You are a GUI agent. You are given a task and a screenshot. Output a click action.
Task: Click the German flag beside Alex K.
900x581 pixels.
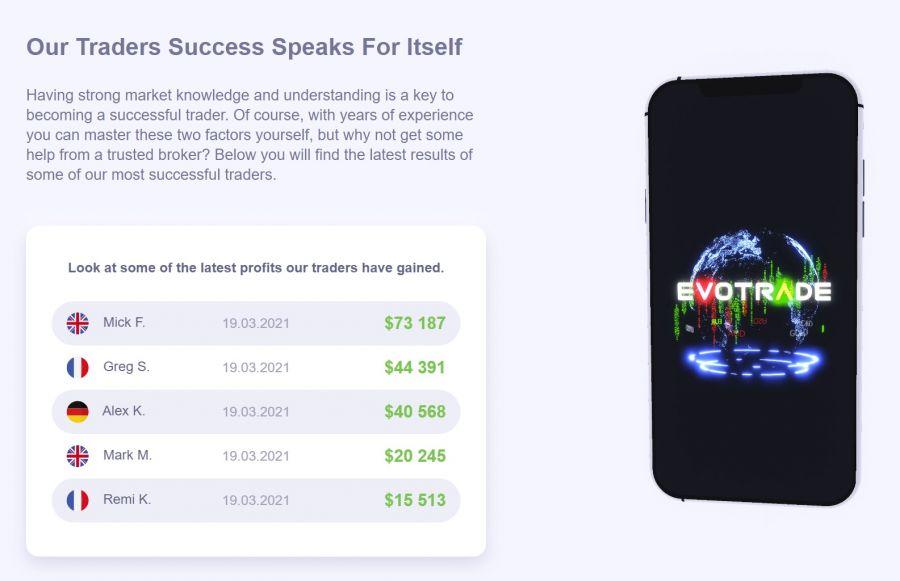pos(77,412)
